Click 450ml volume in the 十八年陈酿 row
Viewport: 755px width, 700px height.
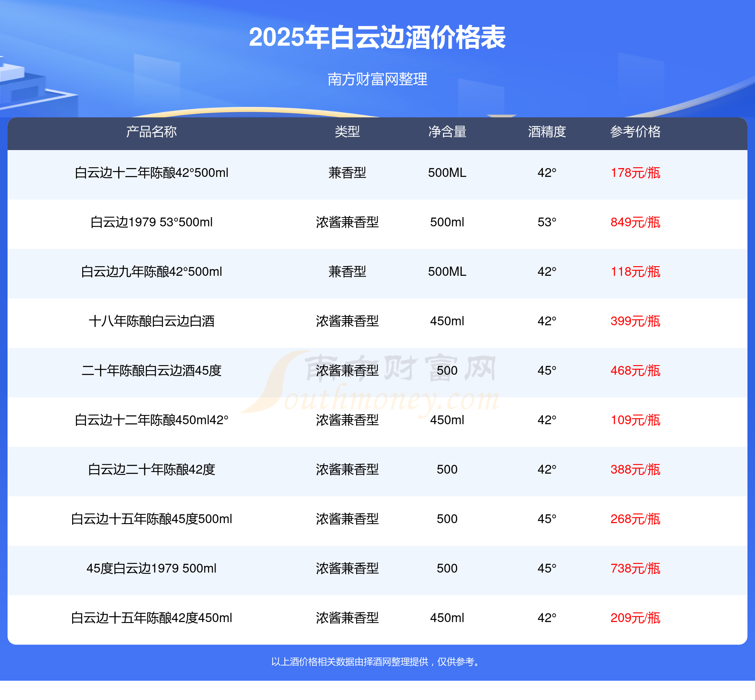[x=447, y=321]
